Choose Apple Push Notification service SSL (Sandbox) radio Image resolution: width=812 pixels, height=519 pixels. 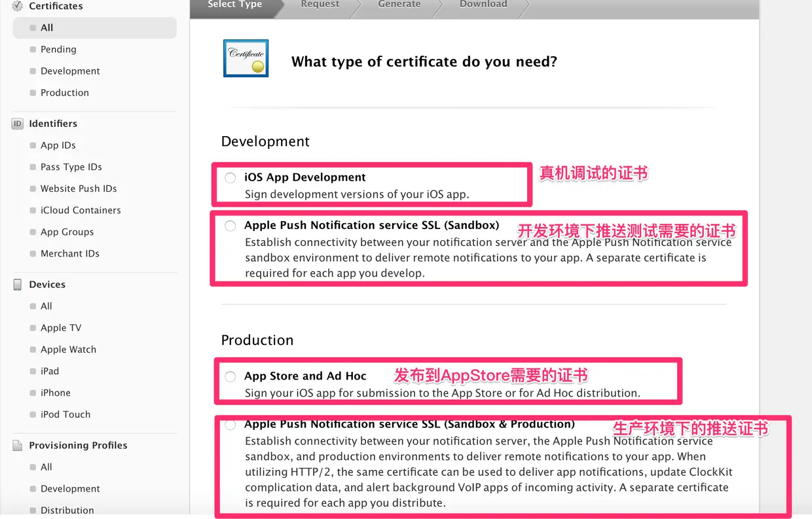pos(230,226)
